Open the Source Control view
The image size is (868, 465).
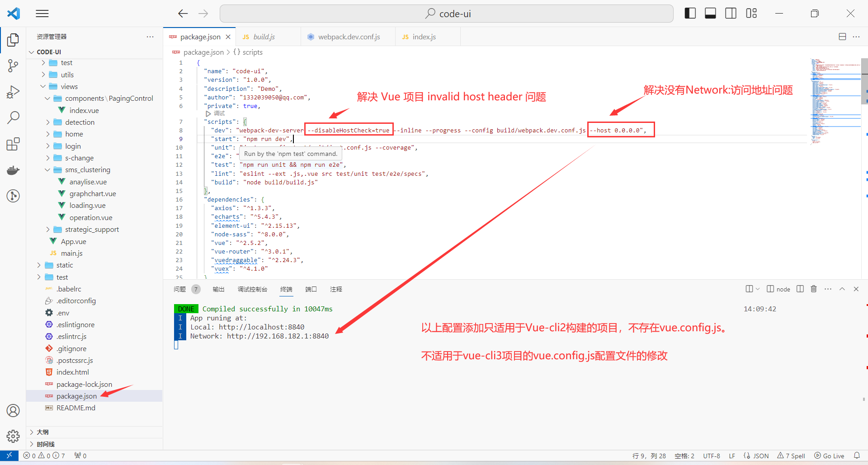(13, 66)
